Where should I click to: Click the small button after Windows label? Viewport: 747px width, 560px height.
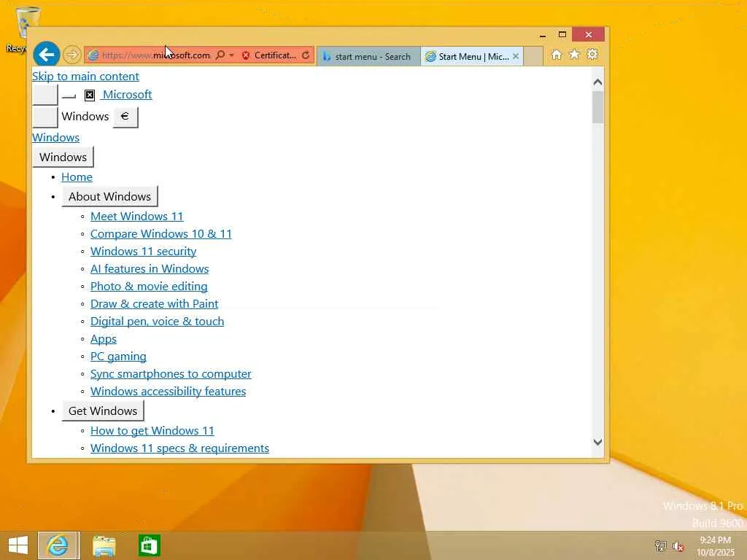[125, 117]
